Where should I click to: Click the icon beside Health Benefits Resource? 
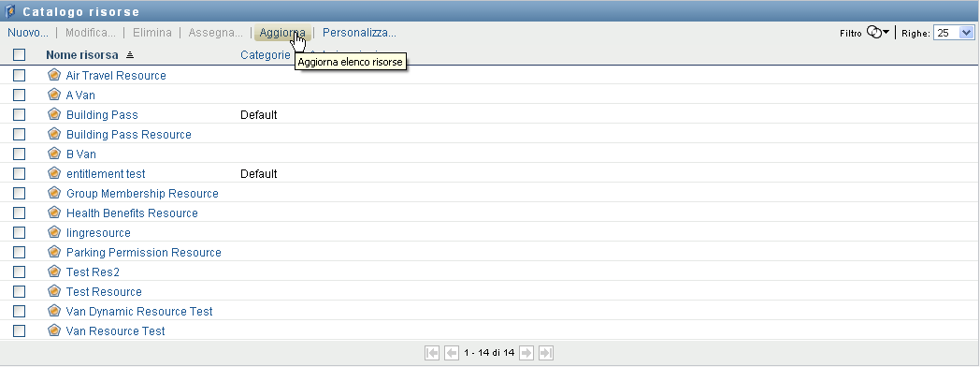[54, 213]
